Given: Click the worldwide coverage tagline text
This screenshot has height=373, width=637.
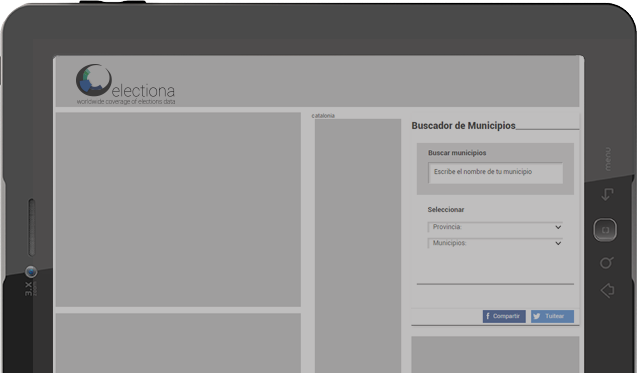Looking at the screenshot, I should click(x=126, y=102).
